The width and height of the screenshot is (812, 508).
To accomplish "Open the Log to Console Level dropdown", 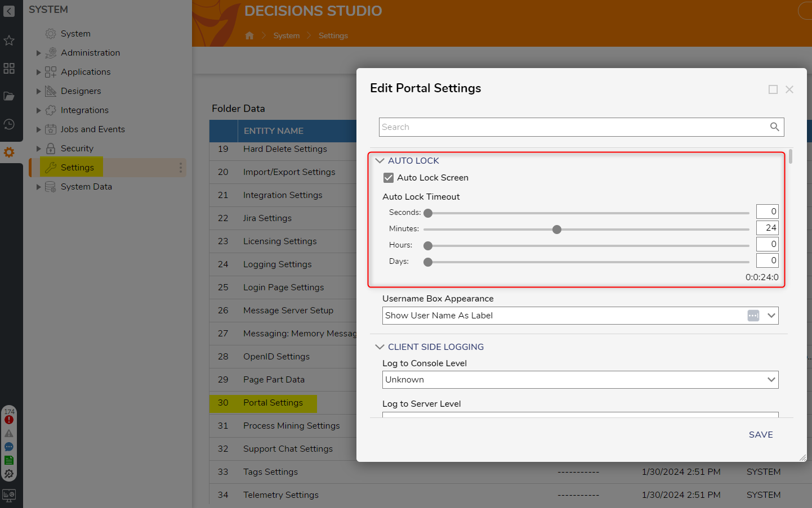I will tap(581, 380).
